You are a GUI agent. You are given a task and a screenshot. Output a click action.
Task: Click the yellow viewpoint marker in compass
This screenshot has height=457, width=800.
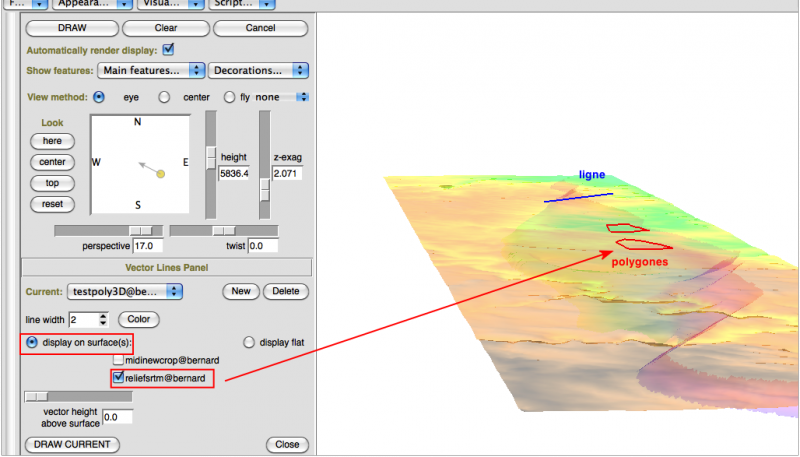click(x=160, y=174)
